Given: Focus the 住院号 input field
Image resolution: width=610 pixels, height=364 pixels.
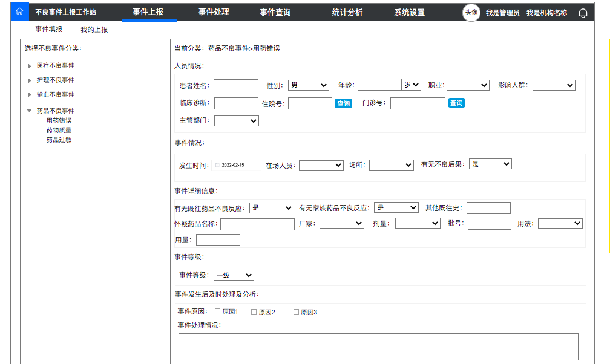Looking at the screenshot, I should pyautogui.click(x=310, y=103).
